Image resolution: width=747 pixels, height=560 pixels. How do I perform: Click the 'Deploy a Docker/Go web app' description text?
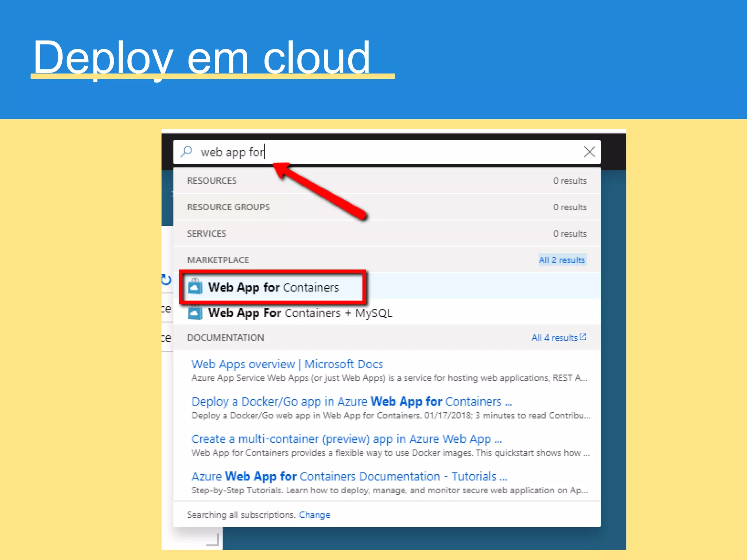pos(391,415)
